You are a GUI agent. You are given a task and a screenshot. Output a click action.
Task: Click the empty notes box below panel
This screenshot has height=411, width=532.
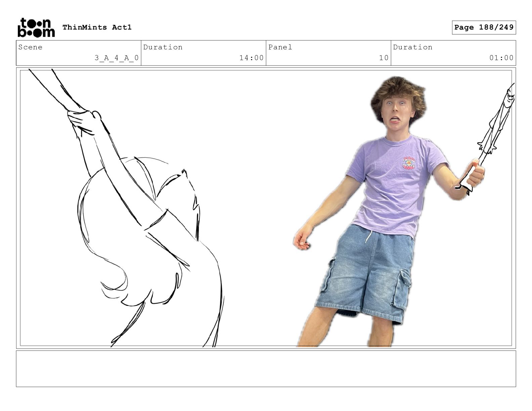coord(266,369)
